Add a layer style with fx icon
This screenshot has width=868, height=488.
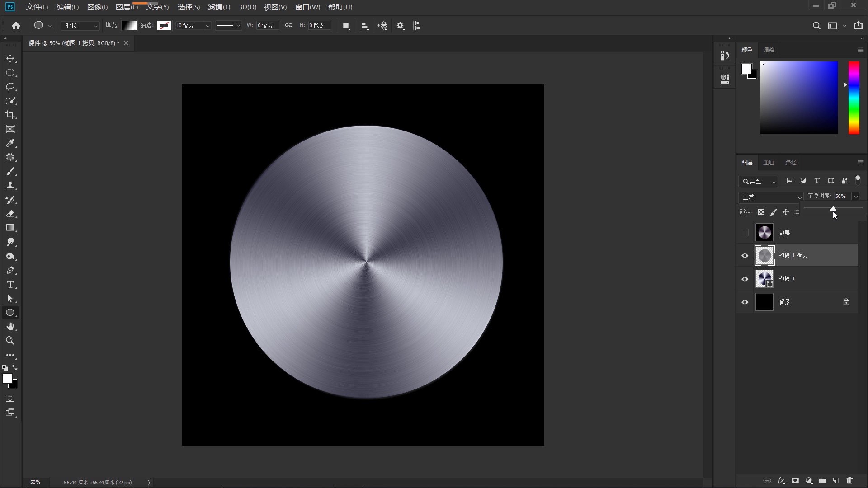pyautogui.click(x=781, y=480)
